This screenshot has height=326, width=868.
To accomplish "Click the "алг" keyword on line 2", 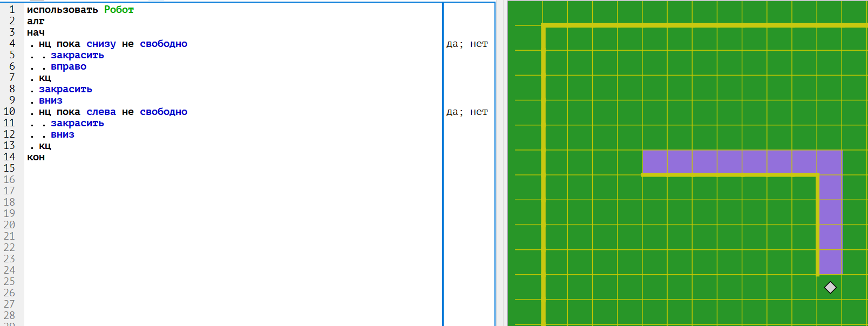I will 36,21.
